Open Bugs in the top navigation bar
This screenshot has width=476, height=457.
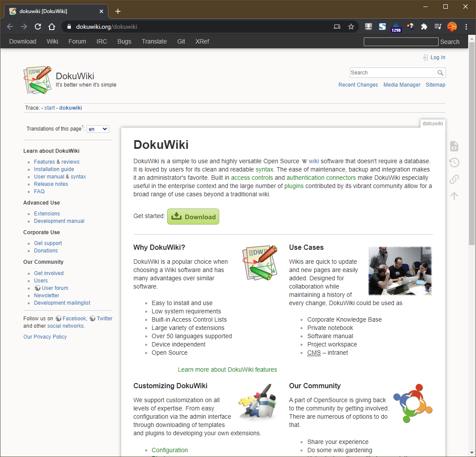(x=124, y=41)
